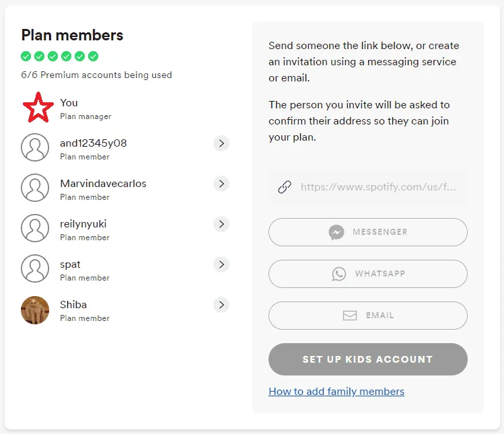Click the Set Up Kids Account button
This screenshot has width=504, height=434.
[368, 359]
